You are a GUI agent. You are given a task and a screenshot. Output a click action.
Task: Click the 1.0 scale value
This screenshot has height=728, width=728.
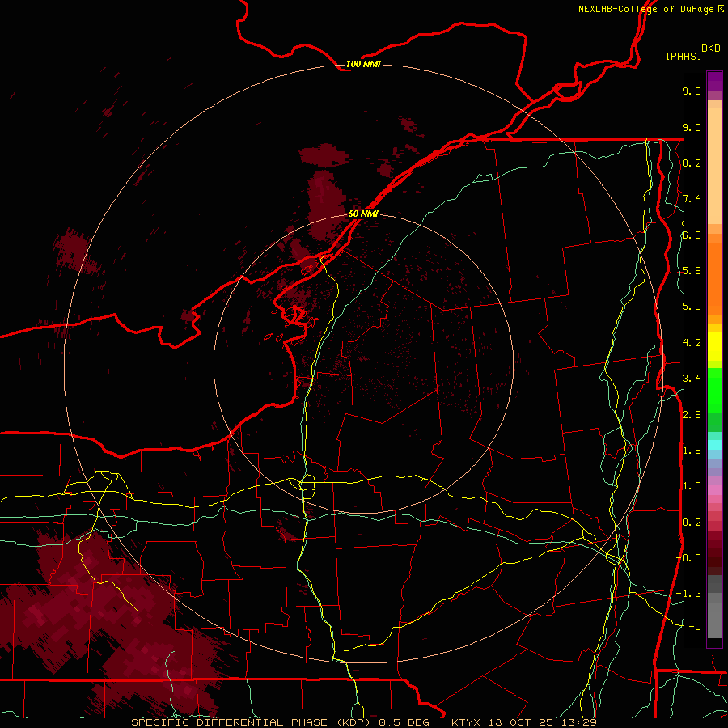click(x=692, y=486)
